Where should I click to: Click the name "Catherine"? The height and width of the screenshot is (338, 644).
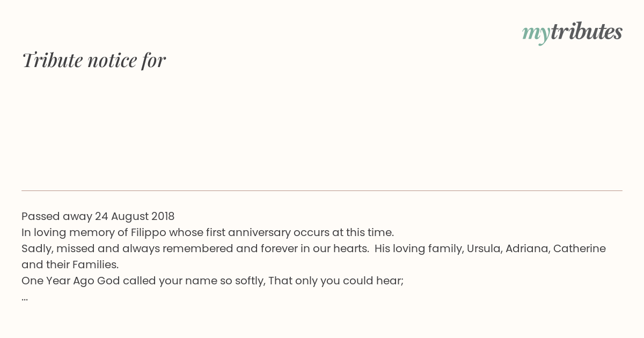[580, 248]
